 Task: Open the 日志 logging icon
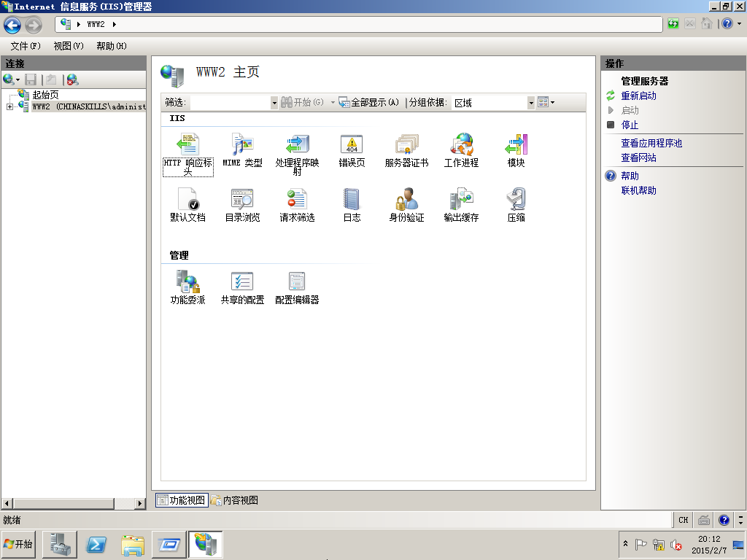pos(352,205)
